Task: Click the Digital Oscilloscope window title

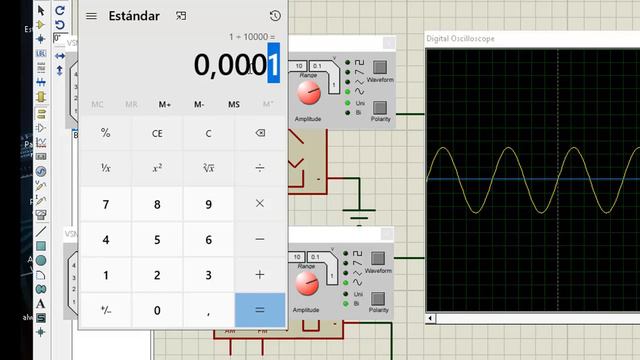Action: tap(460, 39)
